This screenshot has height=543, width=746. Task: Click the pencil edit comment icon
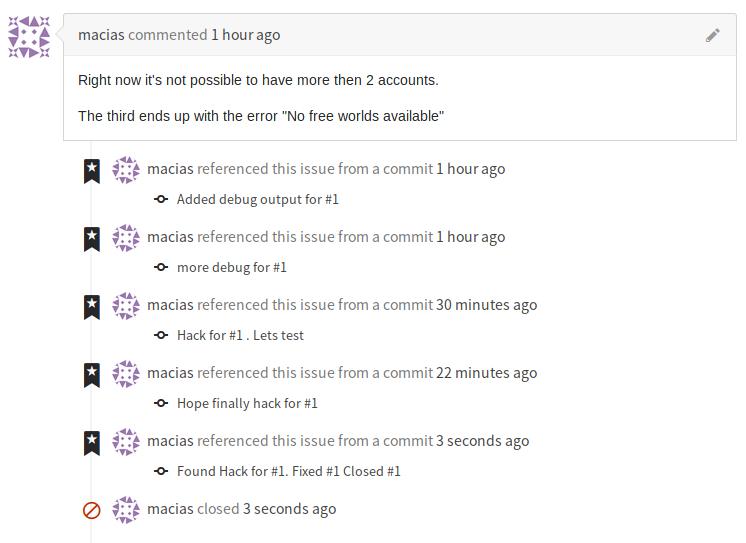tap(712, 35)
